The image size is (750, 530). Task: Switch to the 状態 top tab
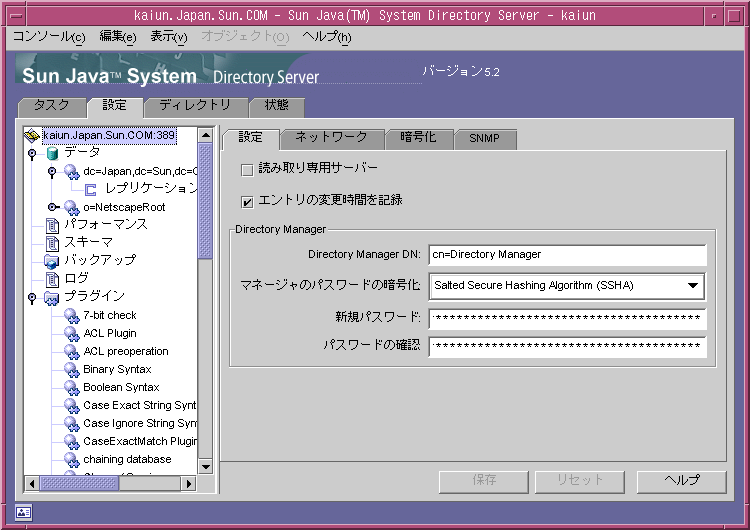pyautogui.click(x=276, y=106)
